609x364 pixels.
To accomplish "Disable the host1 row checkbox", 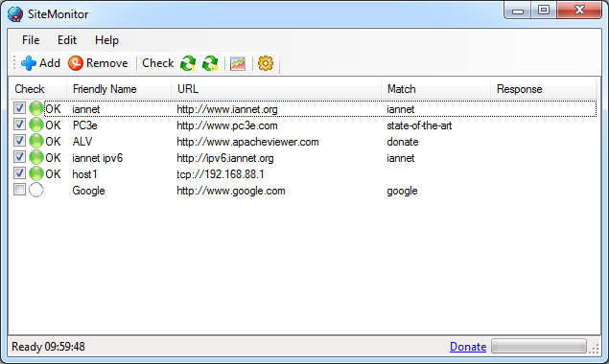I will [x=19, y=173].
